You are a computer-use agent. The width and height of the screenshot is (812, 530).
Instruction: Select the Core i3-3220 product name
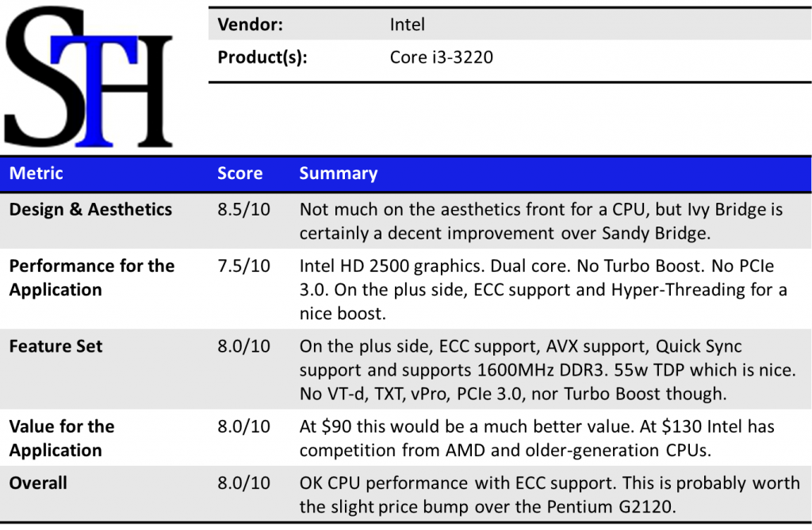[441, 57]
